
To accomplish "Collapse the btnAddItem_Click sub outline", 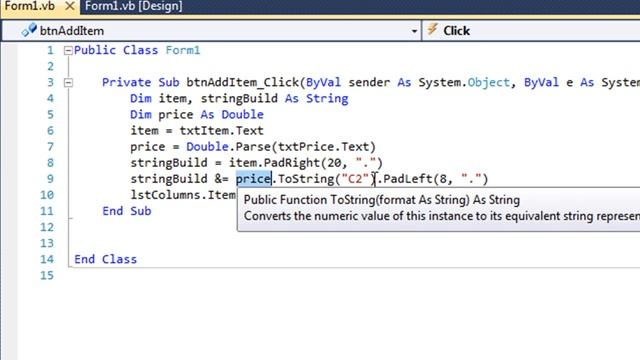I will pyautogui.click(x=68, y=83).
